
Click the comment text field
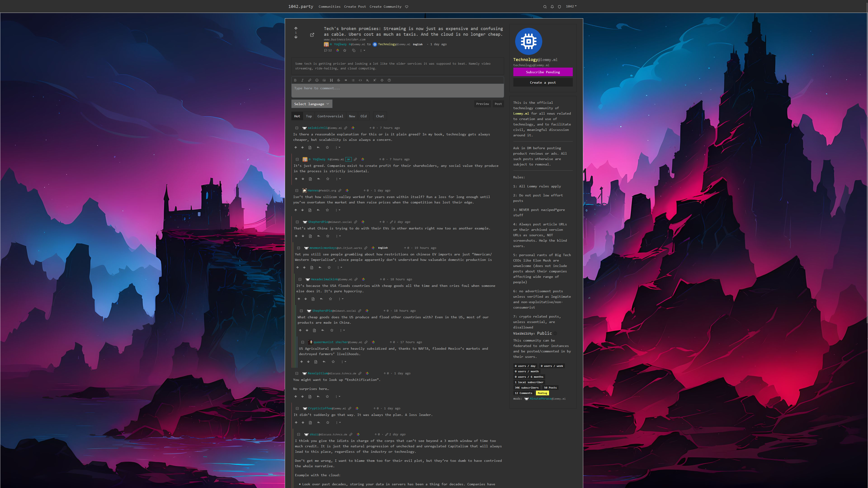click(398, 91)
